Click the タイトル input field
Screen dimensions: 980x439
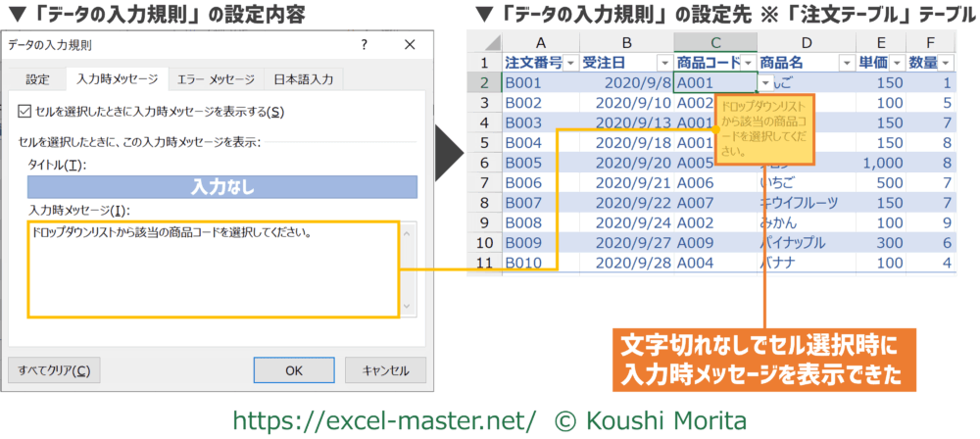click(x=222, y=186)
